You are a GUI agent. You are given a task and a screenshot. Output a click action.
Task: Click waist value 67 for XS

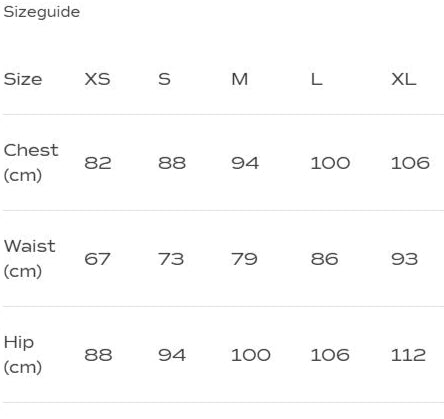tap(97, 259)
